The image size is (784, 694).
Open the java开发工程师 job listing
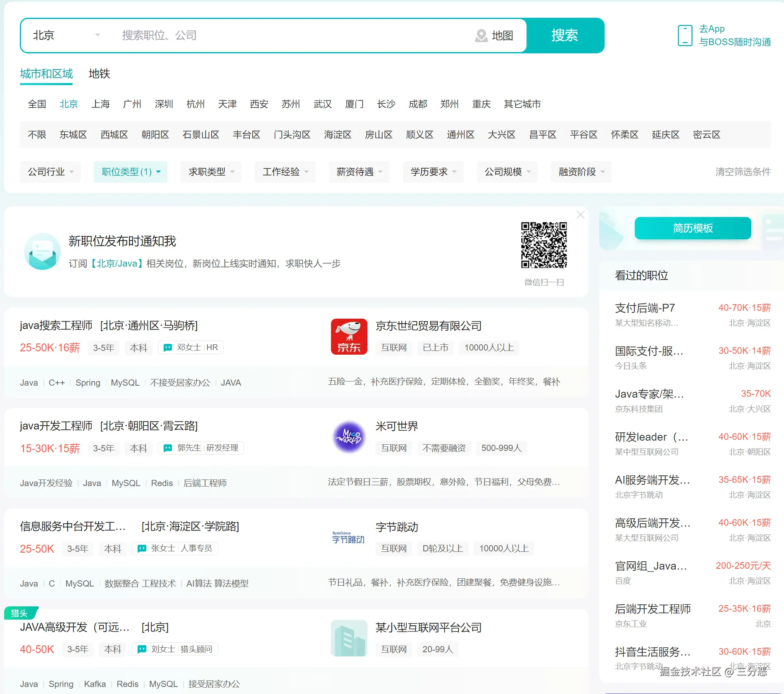(56, 426)
